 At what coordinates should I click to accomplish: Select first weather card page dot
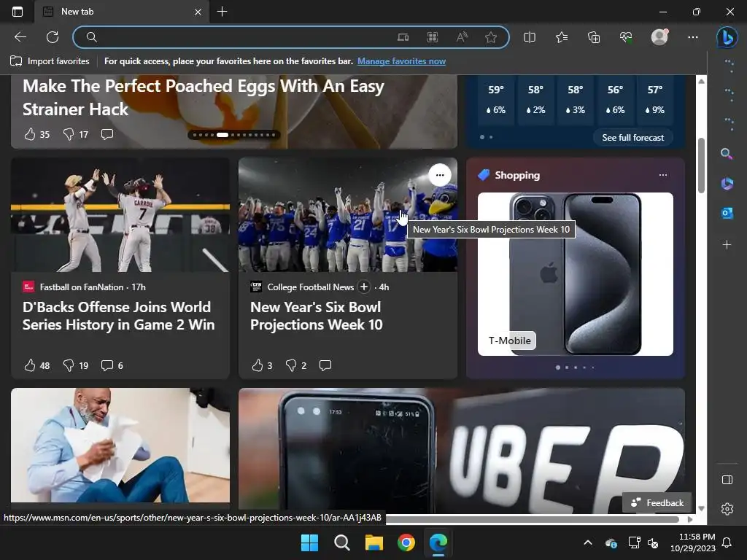click(482, 137)
